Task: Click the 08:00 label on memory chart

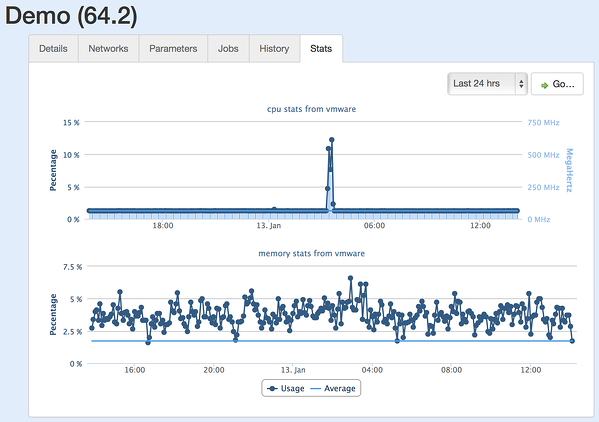Action: pyautogui.click(x=451, y=370)
